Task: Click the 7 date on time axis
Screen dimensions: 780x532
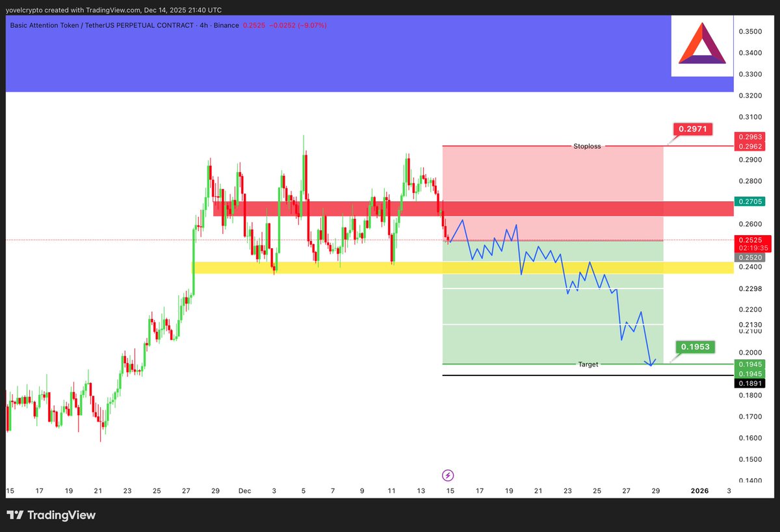Action: pos(333,491)
